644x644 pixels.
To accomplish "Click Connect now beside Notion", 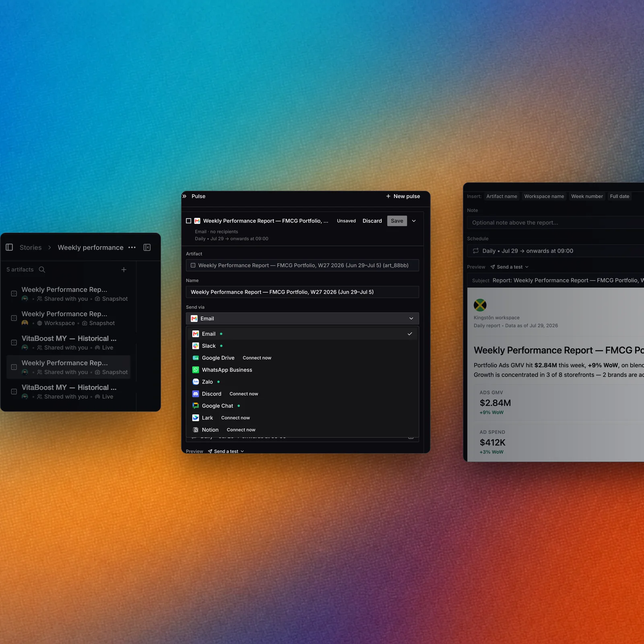I will (241, 430).
